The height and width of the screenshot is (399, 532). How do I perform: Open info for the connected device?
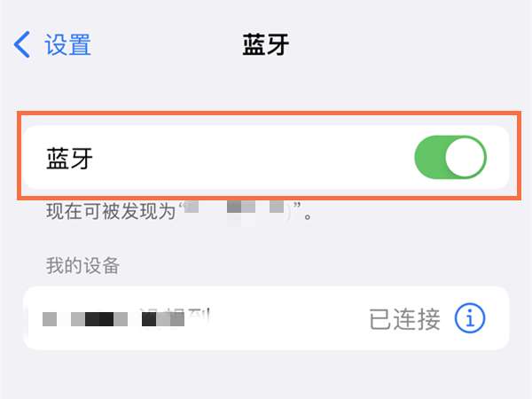tap(470, 318)
